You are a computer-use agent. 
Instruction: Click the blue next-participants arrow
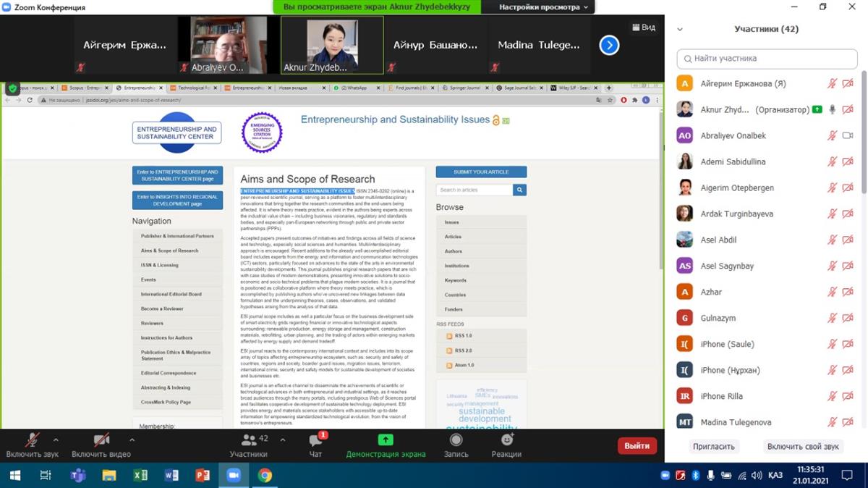pyautogui.click(x=609, y=45)
